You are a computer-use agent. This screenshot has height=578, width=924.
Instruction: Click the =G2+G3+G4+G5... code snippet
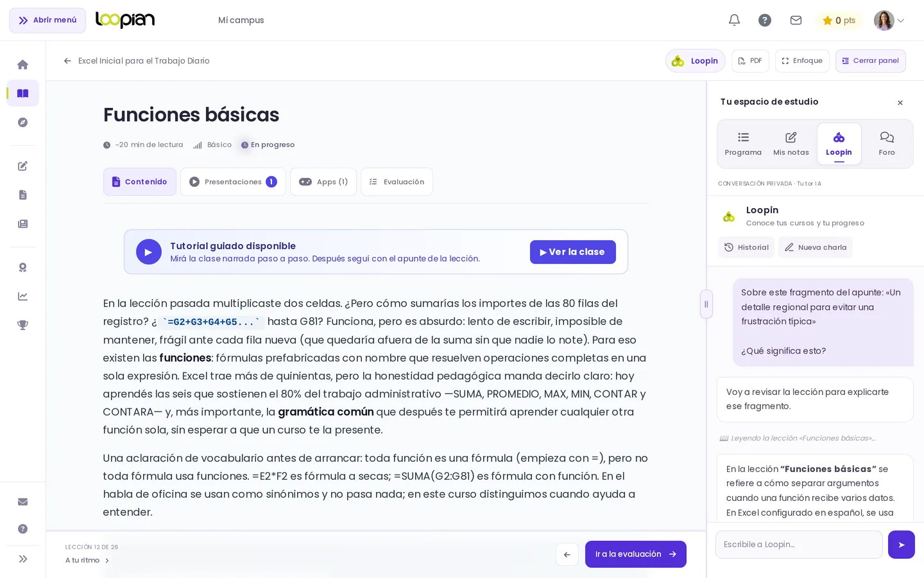coord(211,322)
